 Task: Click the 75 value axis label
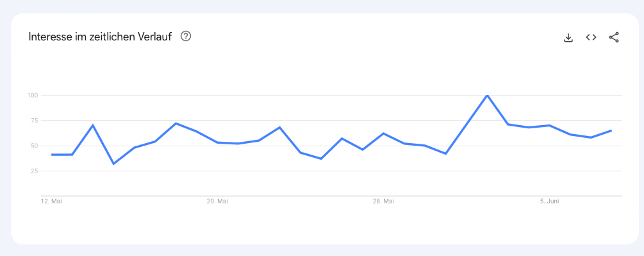34,121
